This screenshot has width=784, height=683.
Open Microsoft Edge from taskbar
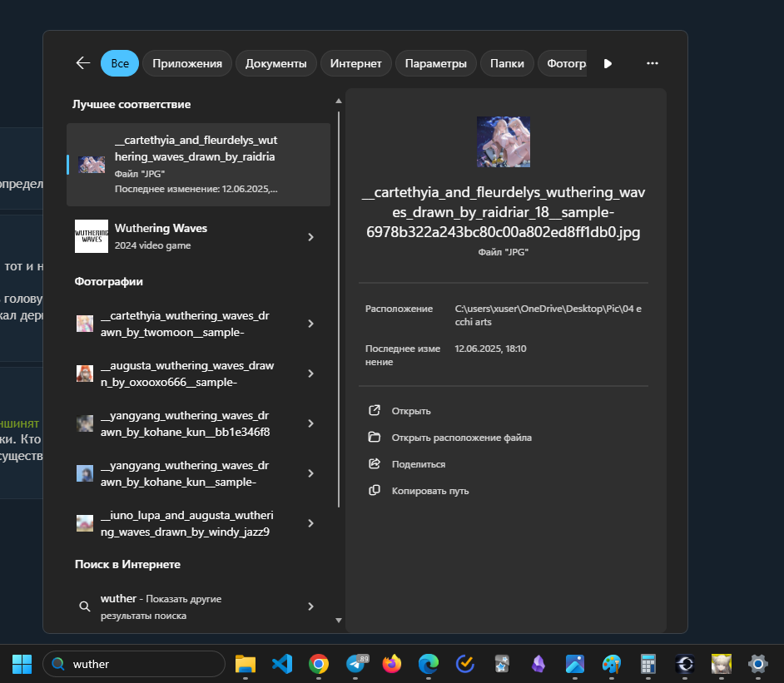pos(429,664)
